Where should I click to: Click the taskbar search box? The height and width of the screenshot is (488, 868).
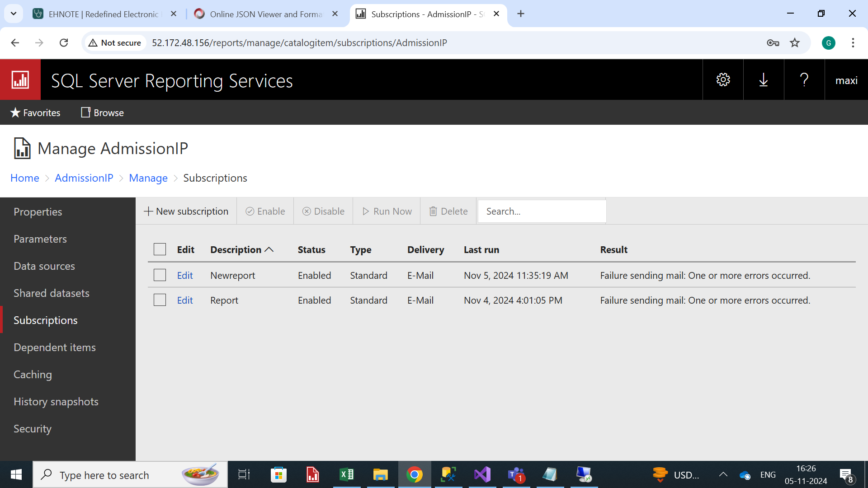(130, 474)
